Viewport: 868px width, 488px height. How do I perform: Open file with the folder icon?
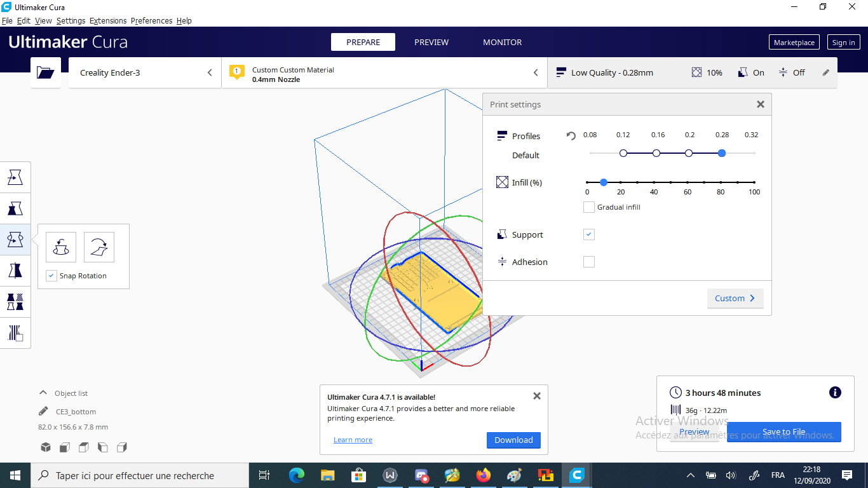point(46,72)
